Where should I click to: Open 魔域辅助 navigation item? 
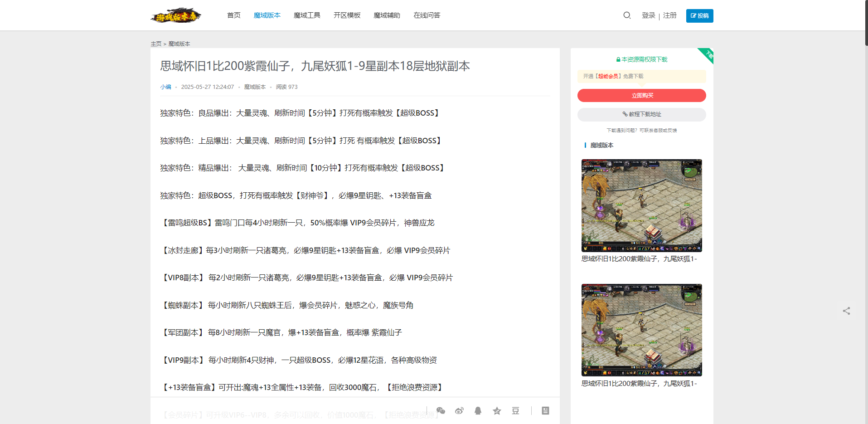point(387,15)
